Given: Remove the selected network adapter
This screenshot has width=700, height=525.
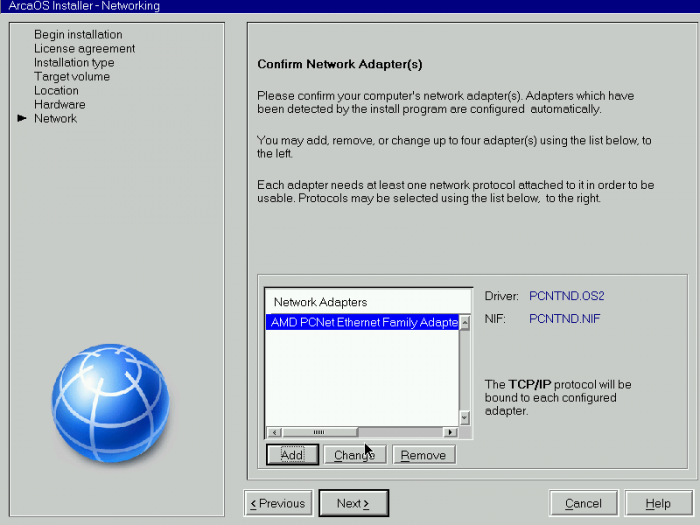Looking at the screenshot, I should point(423,455).
